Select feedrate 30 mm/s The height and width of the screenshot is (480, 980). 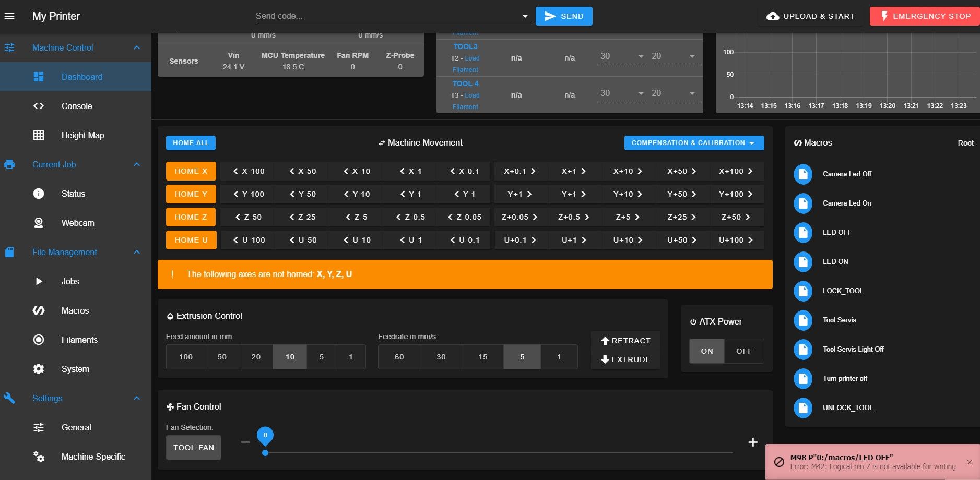tap(441, 357)
